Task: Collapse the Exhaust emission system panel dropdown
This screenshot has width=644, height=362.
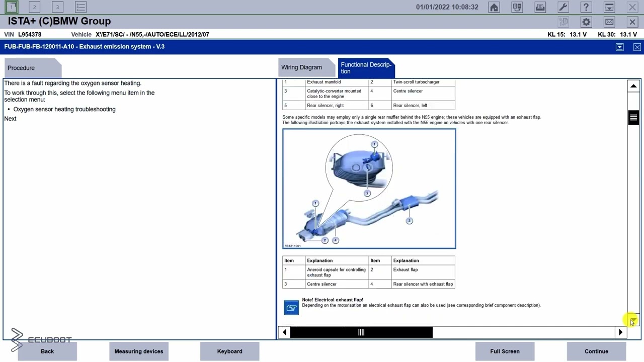Action: [620, 47]
